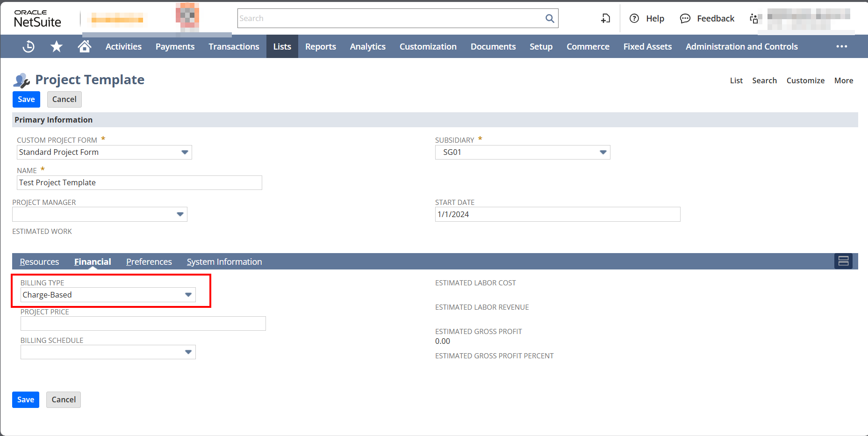Image resolution: width=868 pixels, height=436 pixels.
Task: Open the Billing Schedule dropdown
Action: pos(188,352)
